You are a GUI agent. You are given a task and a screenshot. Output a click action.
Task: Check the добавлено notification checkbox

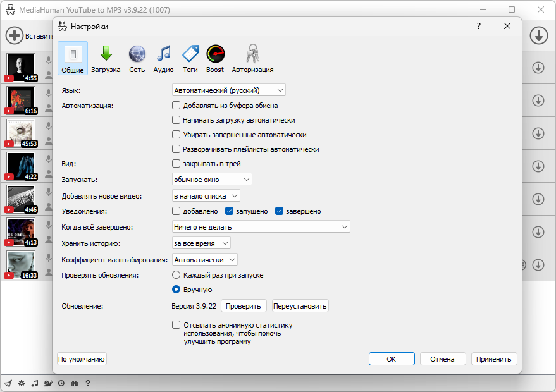[176, 211]
